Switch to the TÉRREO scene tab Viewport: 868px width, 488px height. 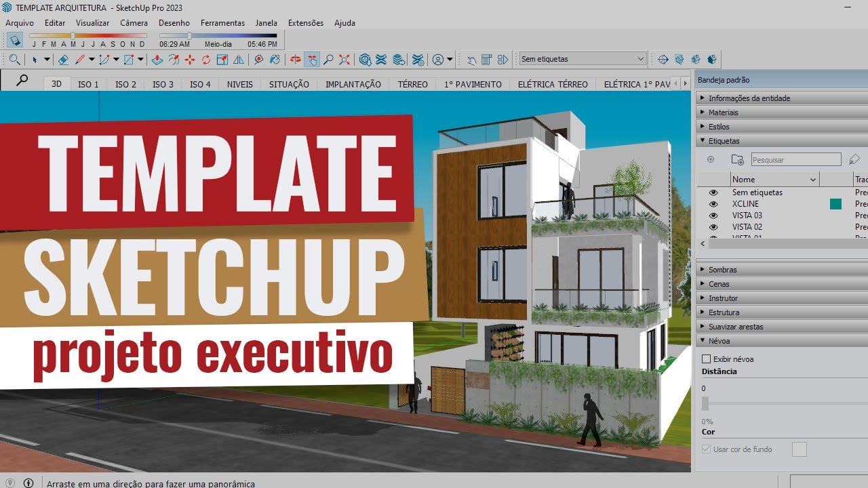coord(413,85)
